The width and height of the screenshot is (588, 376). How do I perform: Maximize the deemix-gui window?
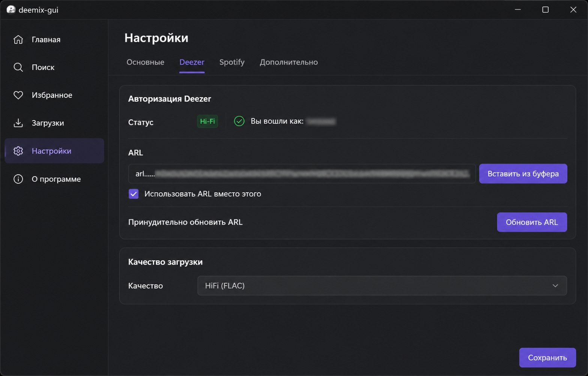546,10
